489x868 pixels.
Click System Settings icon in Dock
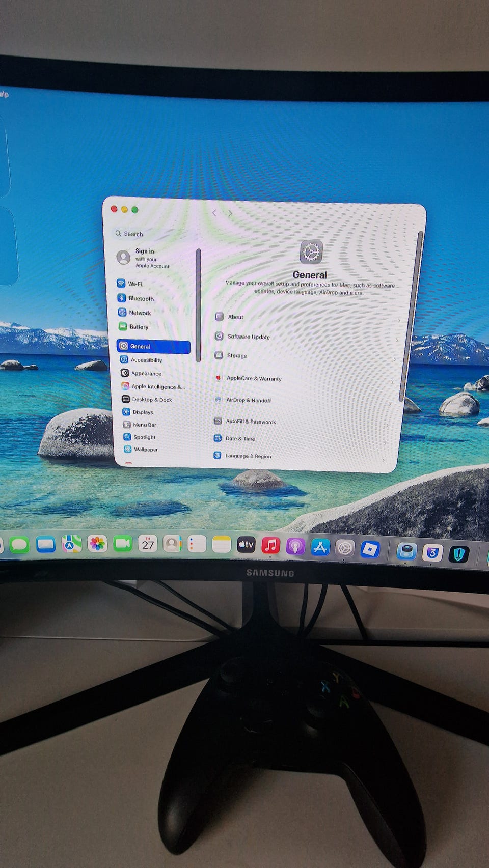tap(345, 548)
